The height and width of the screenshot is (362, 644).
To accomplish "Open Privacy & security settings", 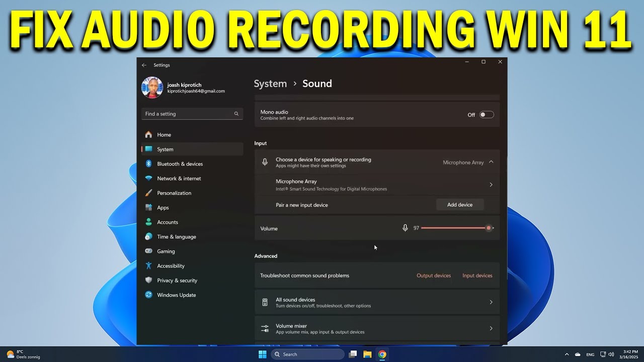I will [x=192, y=281].
